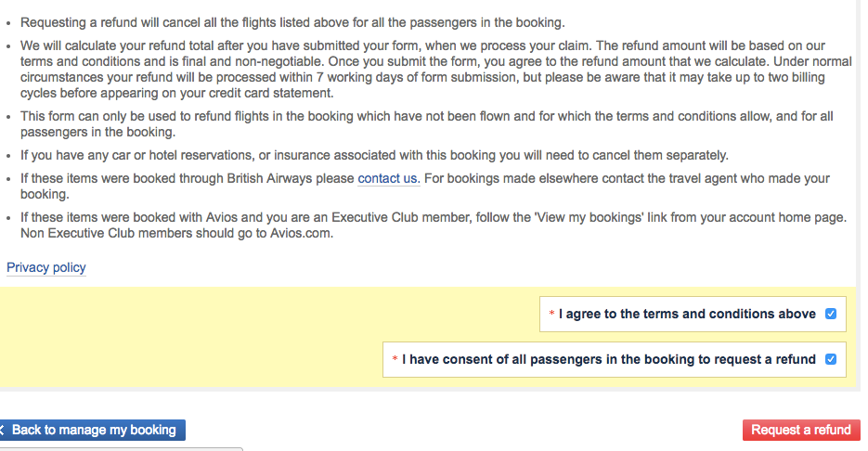Untick the passenger consent checkbox
Viewport: 868px width, 451px height.
(831, 359)
